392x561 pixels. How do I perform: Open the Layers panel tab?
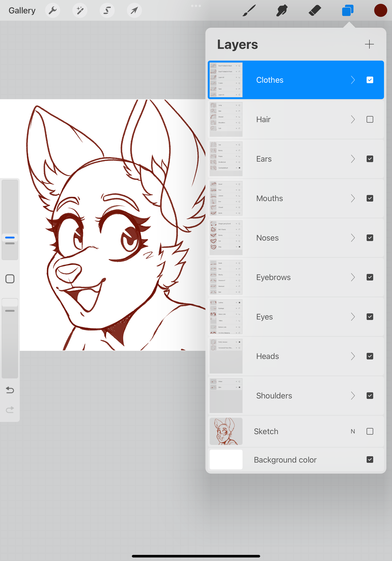(348, 10)
